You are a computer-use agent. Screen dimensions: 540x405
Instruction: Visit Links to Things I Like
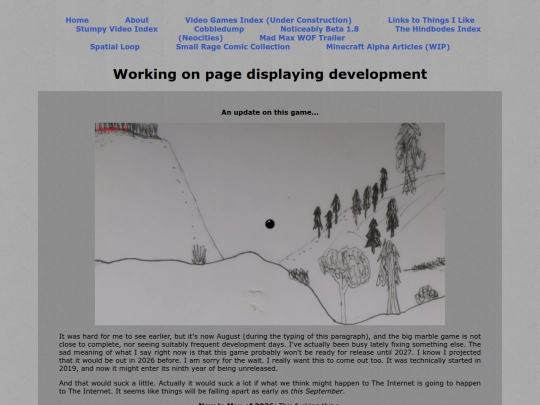coord(431,20)
